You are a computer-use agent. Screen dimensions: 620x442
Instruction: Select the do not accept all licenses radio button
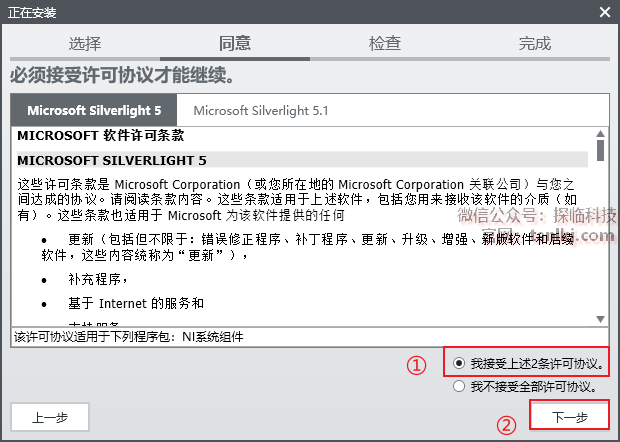(459, 386)
